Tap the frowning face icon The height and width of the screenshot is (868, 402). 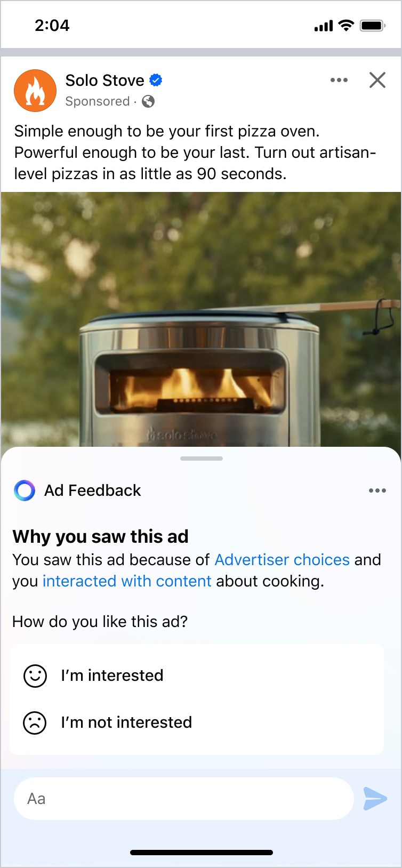click(x=35, y=722)
